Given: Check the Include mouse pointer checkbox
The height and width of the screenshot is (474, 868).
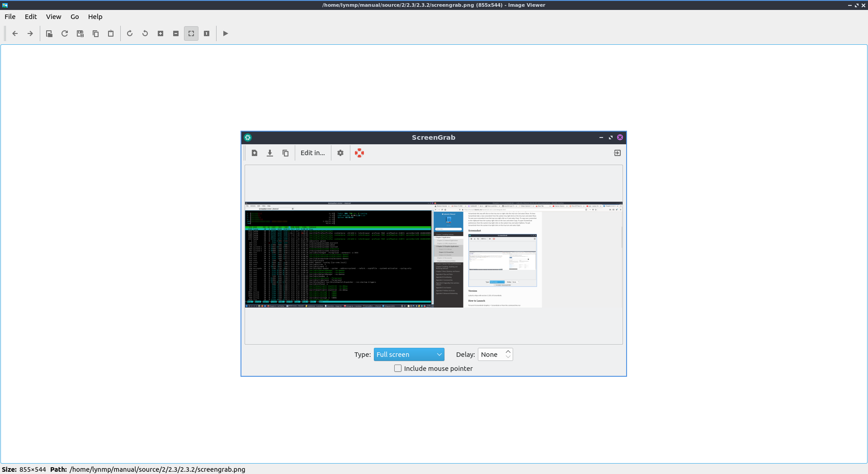Looking at the screenshot, I should tap(398, 369).
